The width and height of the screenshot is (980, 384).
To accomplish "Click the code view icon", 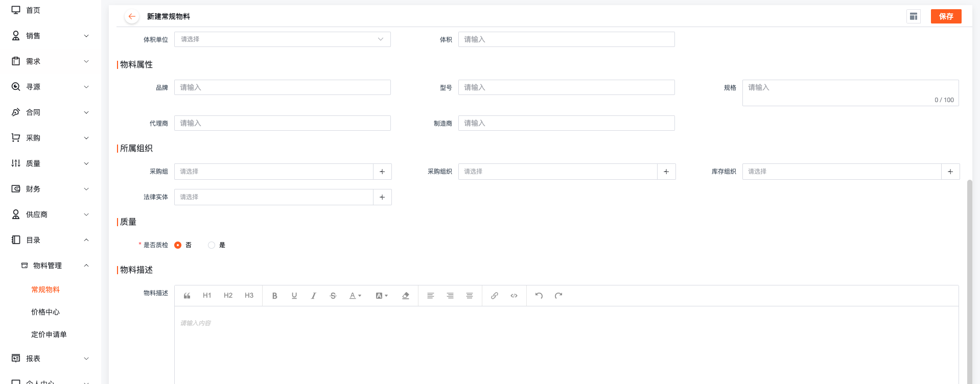I will tap(514, 296).
